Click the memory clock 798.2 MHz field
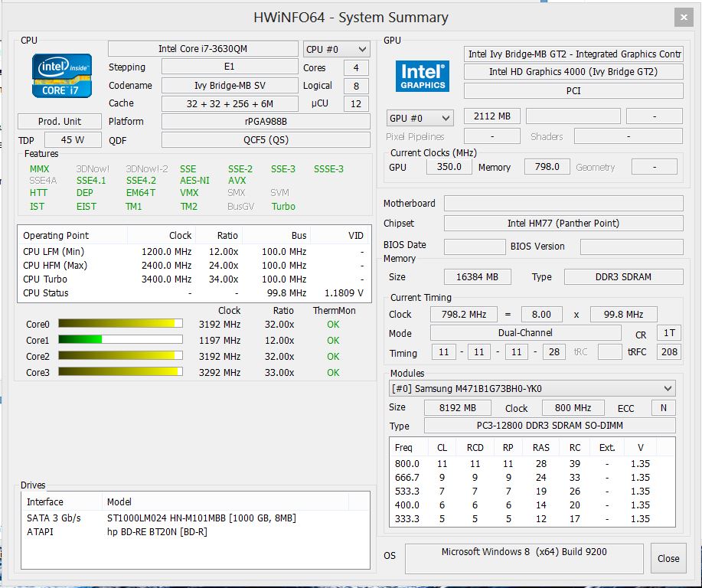702x588 pixels. point(464,315)
